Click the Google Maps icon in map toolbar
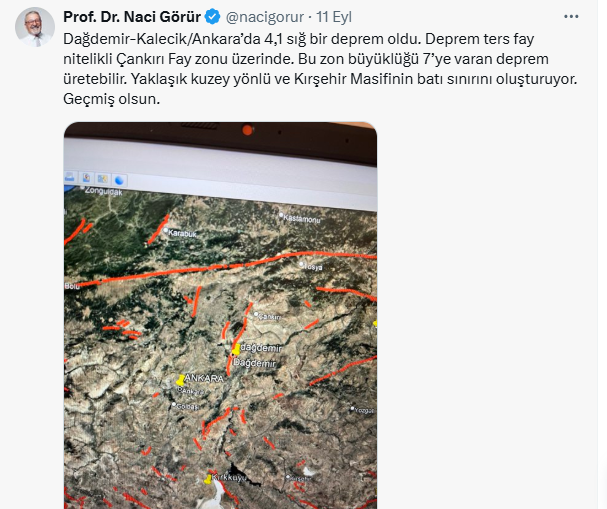Screen dimensions: 607x509 (x=102, y=178)
